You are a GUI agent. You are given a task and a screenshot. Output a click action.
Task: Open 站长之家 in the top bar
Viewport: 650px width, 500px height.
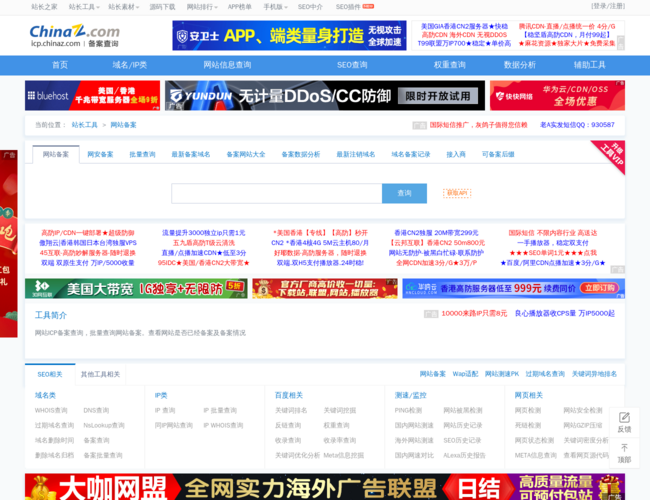tap(44, 7)
